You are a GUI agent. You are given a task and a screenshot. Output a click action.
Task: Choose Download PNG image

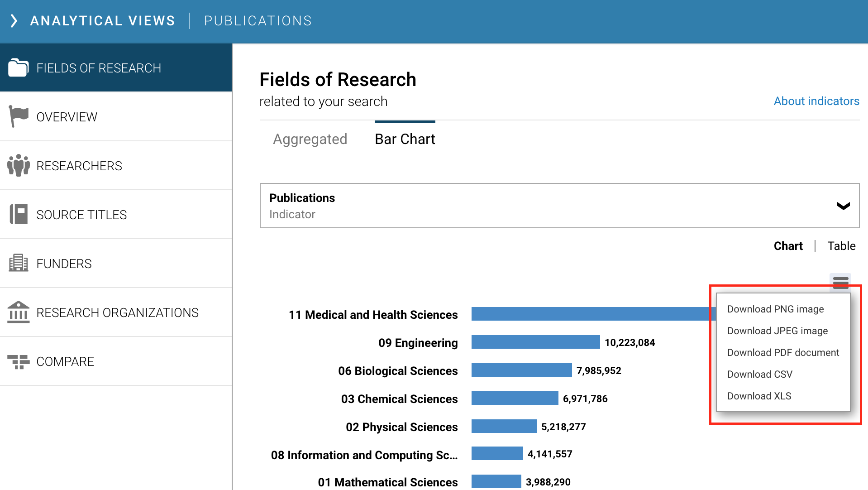tap(775, 309)
